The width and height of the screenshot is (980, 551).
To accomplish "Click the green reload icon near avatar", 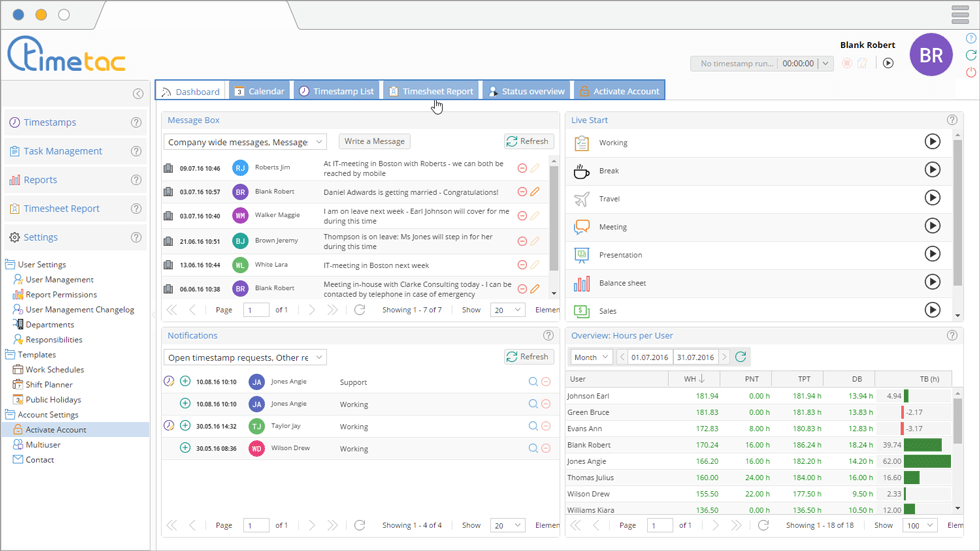I will [971, 55].
